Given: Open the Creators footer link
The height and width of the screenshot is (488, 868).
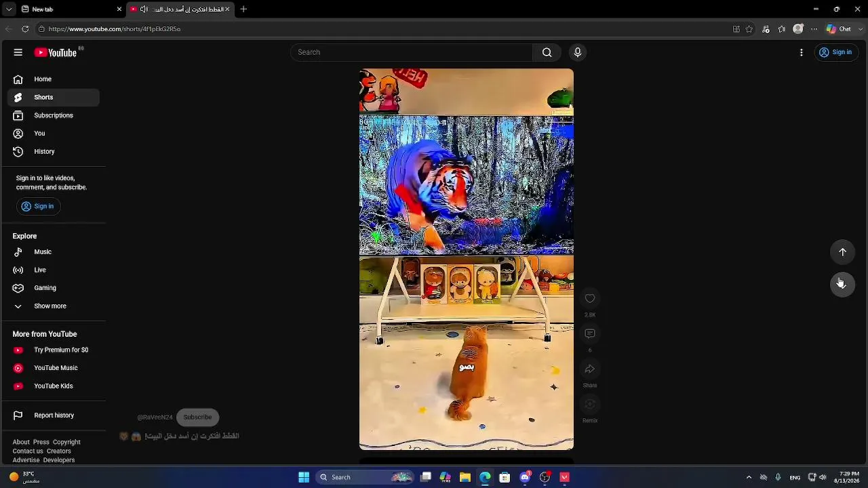Looking at the screenshot, I should tap(58, 451).
